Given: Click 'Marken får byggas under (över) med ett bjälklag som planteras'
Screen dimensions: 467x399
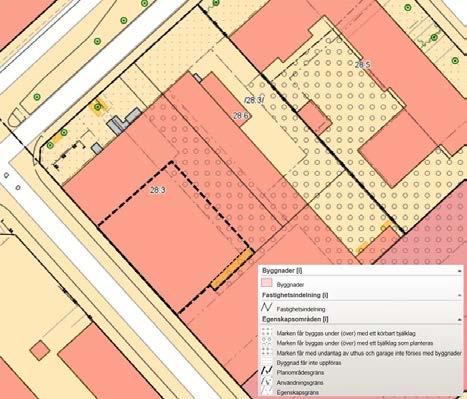Looking at the screenshot, I should click(355, 343).
